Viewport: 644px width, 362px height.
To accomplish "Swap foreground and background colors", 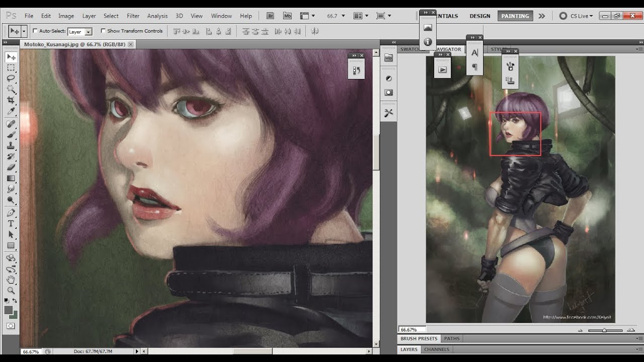I will [15, 301].
